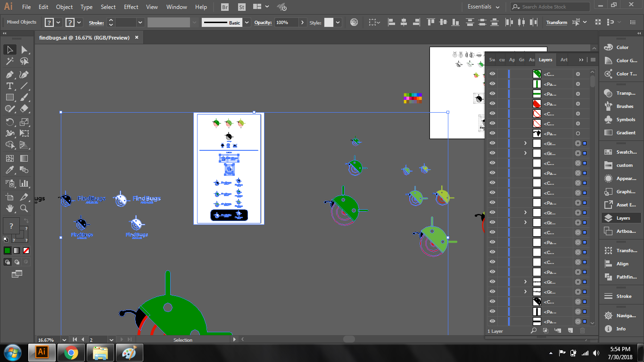
Task: Hide the first layer item via eye icon
Action: pyautogui.click(x=492, y=74)
